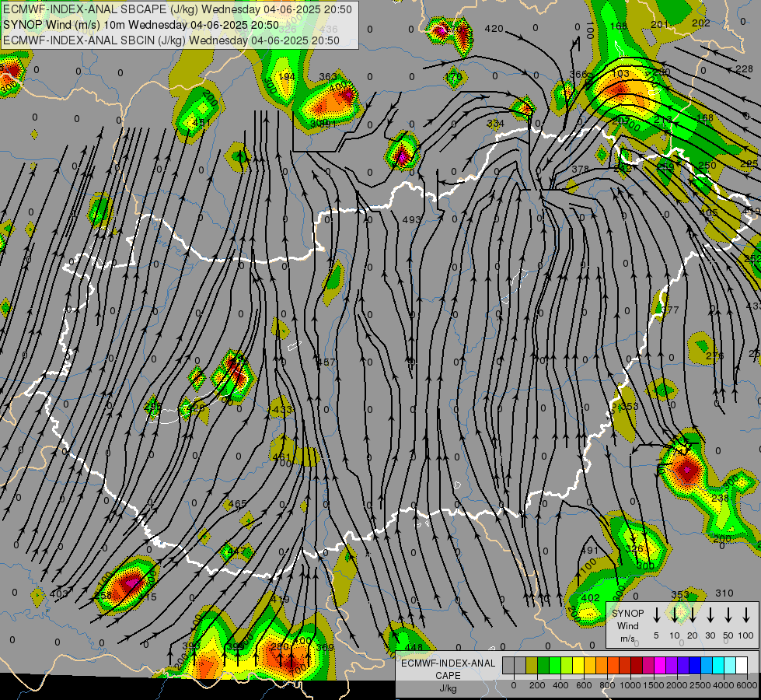
Task: Pick the olive swatch in CAPE legend
Action: pos(532,665)
